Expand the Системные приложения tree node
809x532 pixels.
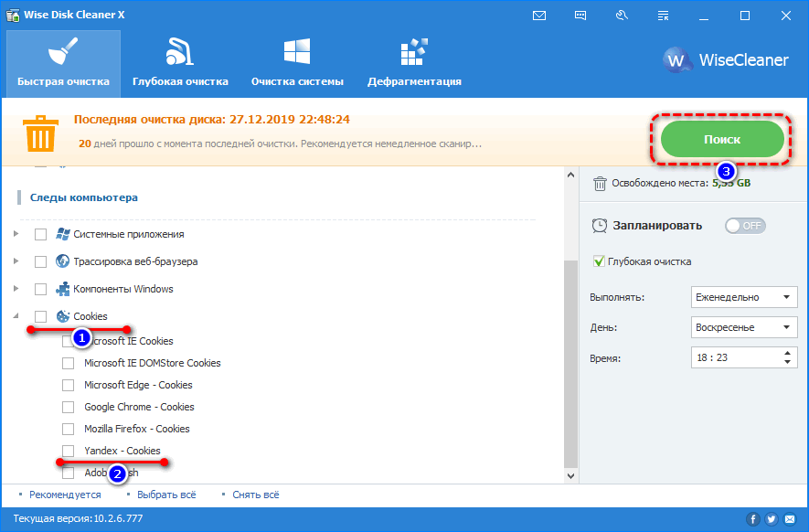[16, 235]
